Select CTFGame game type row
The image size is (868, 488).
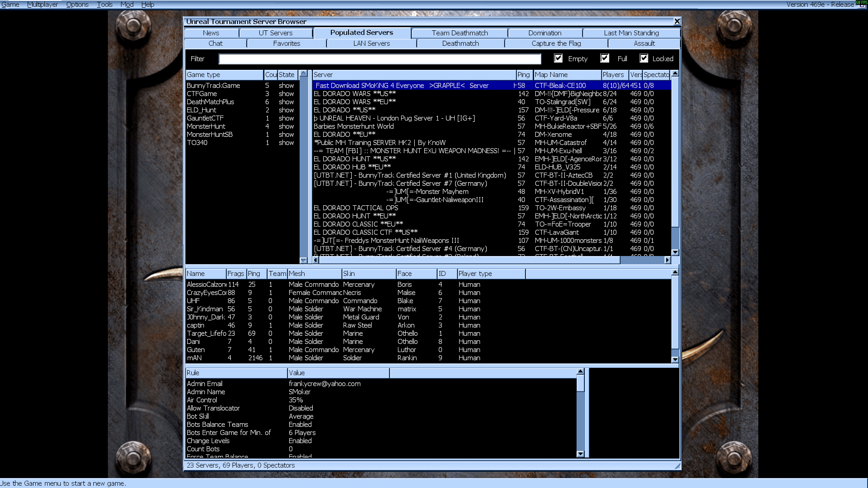tap(242, 94)
